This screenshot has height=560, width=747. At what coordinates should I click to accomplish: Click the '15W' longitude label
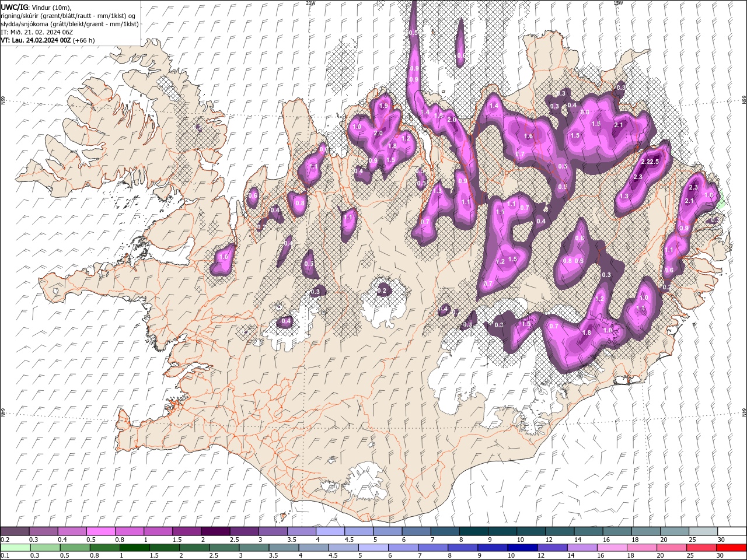pyautogui.click(x=618, y=3)
